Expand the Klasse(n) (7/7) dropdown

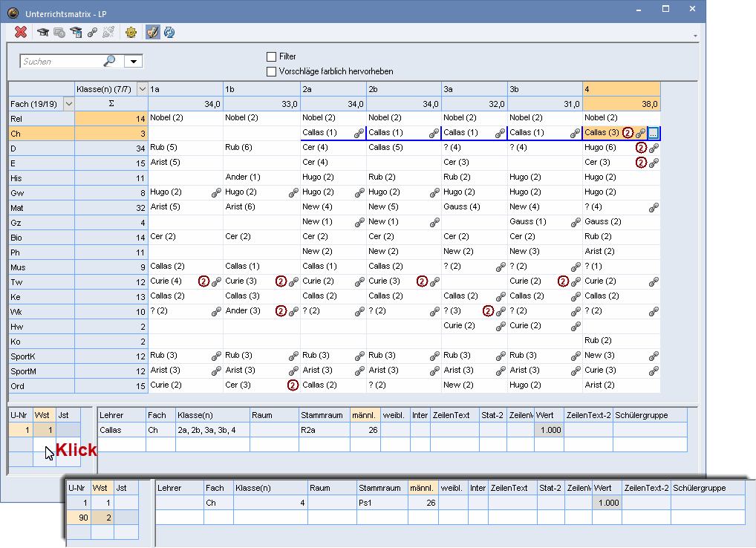(x=143, y=89)
